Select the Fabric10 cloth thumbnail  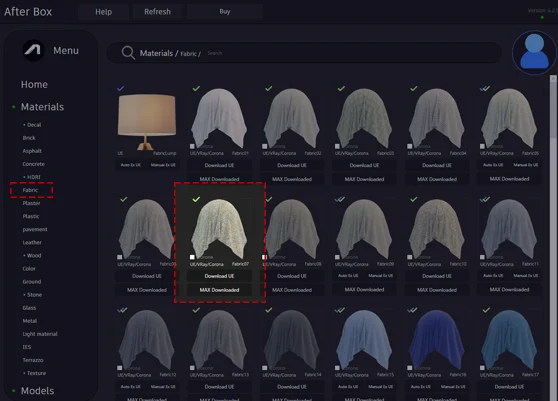[437, 229]
